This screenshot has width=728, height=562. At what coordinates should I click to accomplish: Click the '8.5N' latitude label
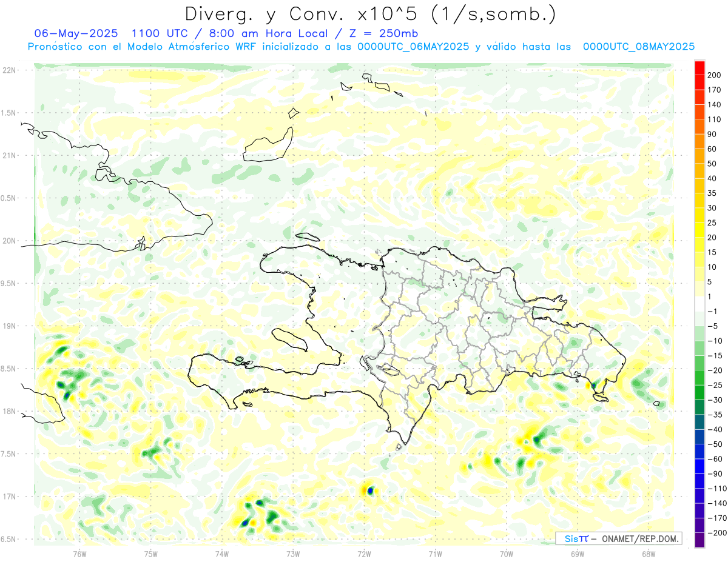point(9,369)
